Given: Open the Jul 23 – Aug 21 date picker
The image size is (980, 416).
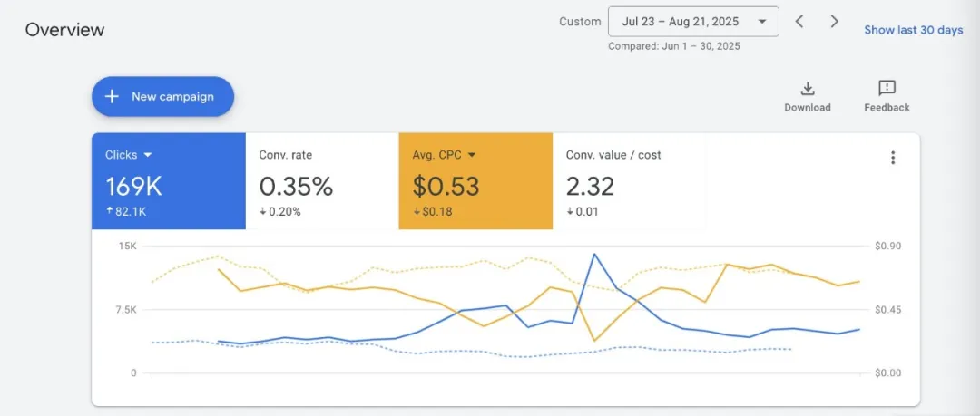Looking at the screenshot, I should 693,22.
